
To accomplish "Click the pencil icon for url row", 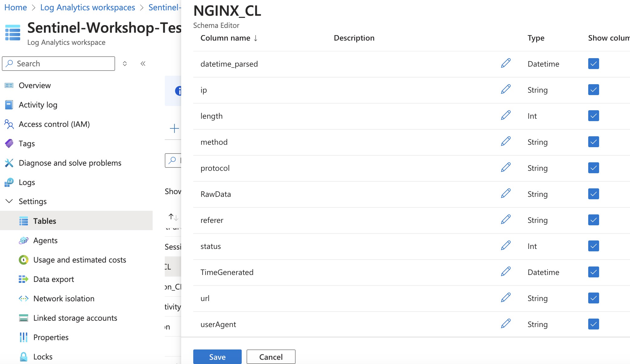I will coord(506,298).
